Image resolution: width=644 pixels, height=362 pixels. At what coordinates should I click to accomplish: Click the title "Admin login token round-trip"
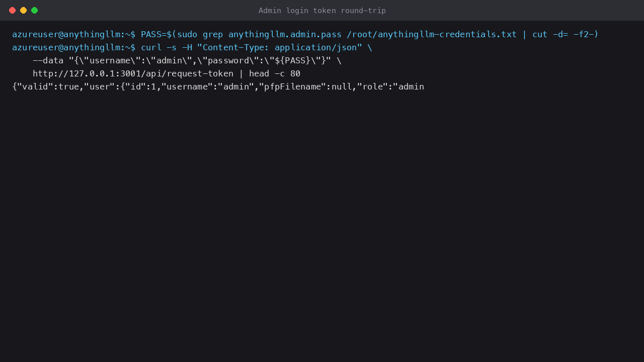click(322, 11)
